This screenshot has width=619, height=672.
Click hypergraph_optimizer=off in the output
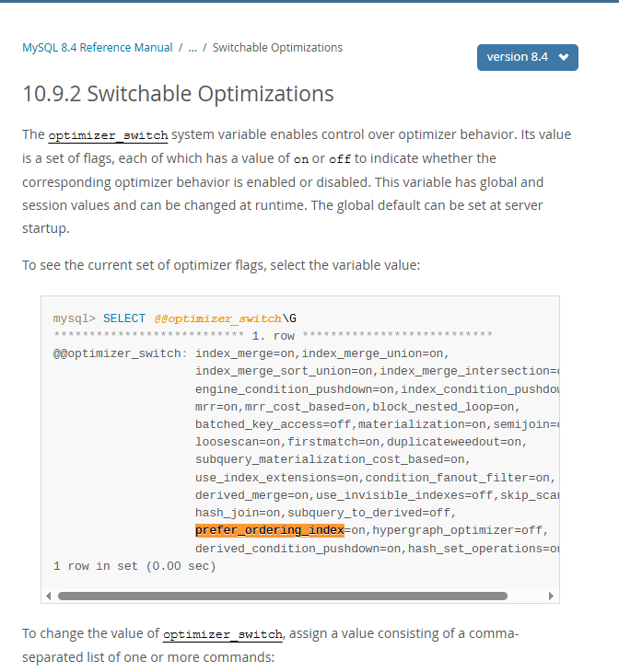457,530
